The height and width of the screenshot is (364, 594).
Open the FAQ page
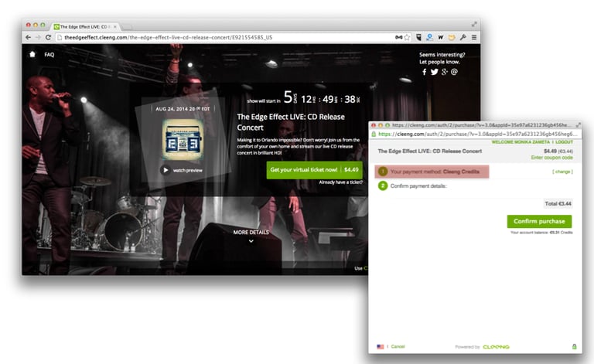(49, 55)
